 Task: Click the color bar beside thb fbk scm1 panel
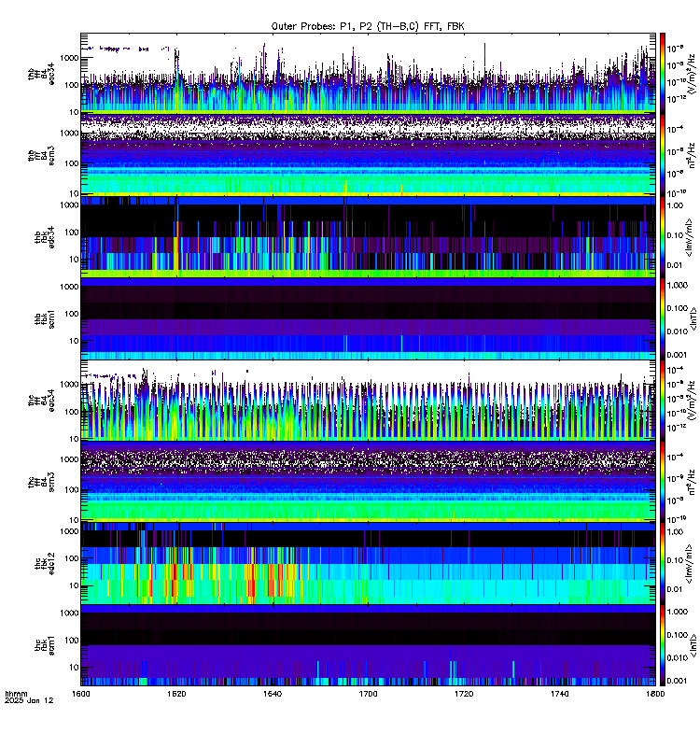[663, 318]
